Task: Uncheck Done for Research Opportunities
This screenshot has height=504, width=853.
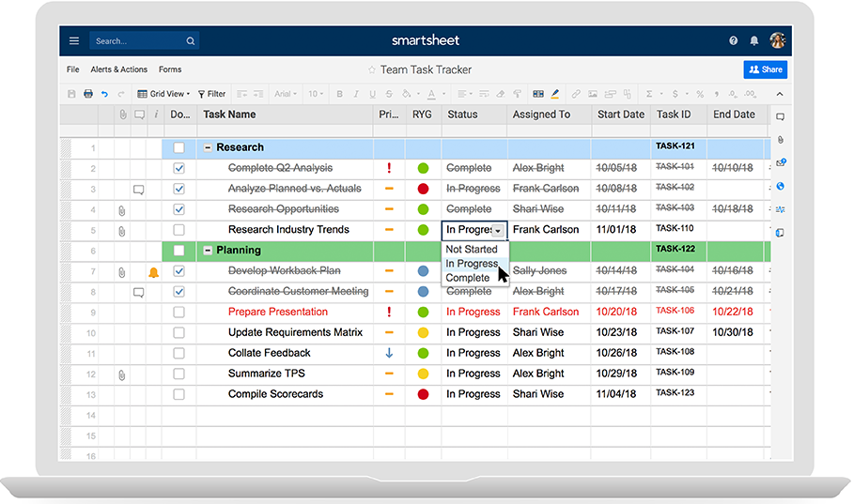Action: 178,209
